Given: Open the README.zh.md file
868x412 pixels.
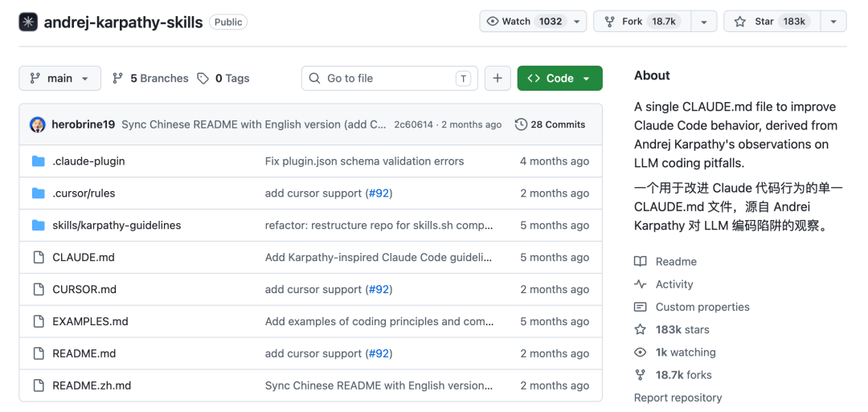Looking at the screenshot, I should point(92,386).
